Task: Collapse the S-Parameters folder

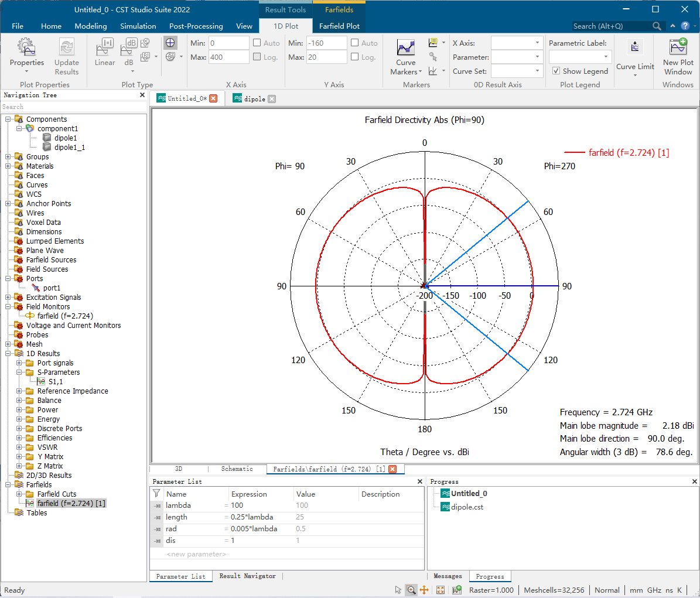Action: pos(19,372)
